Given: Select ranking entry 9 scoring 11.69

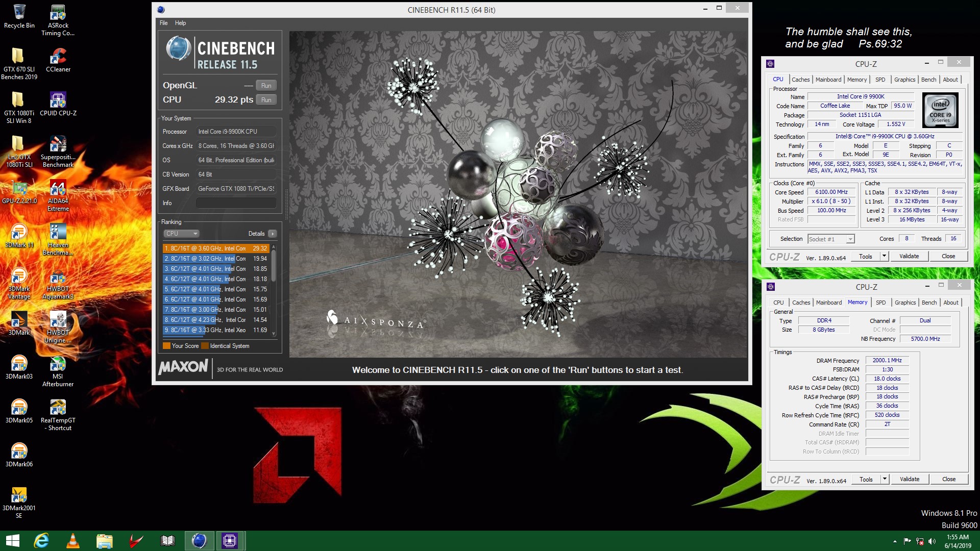Looking at the screenshot, I should click(x=216, y=330).
